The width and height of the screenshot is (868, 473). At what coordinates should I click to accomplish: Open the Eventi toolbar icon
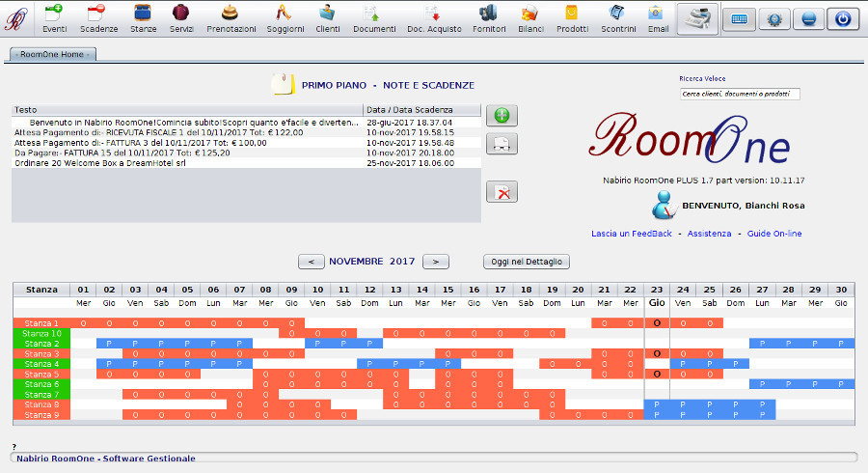(54, 19)
